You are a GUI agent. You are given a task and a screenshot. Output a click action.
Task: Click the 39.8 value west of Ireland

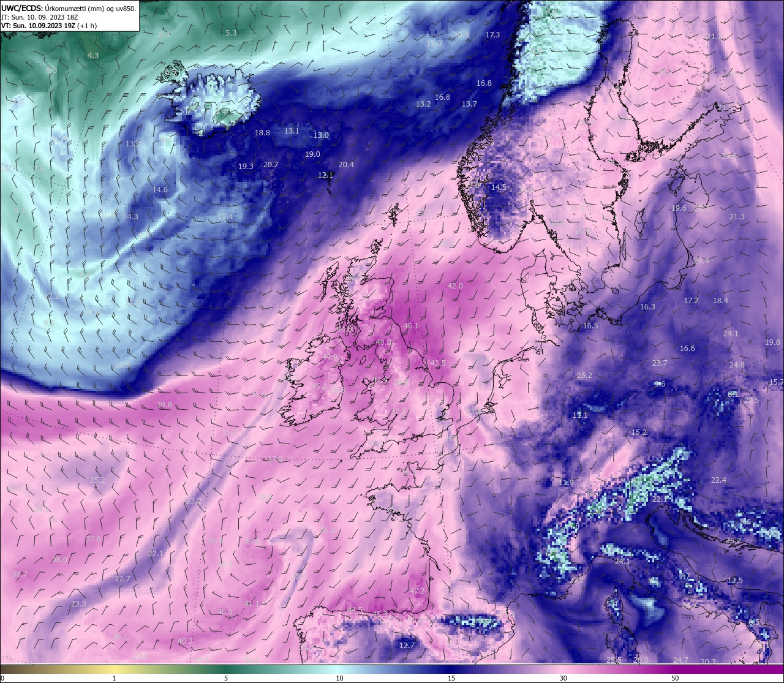point(164,405)
